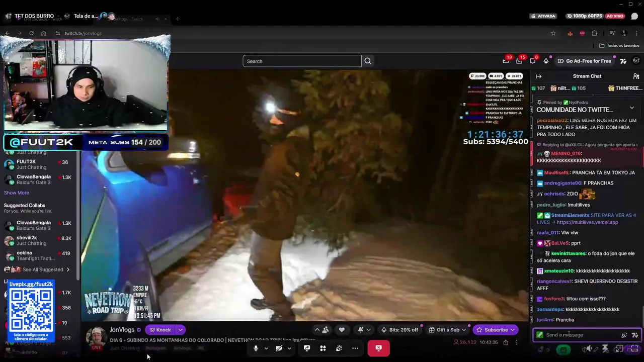Click the TFT DOS BURRO tab title

pos(34,16)
